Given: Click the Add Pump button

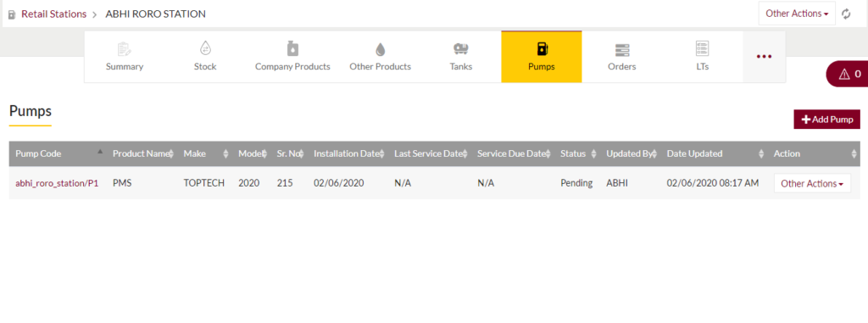Looking at the screenshot, I should pyautogui.click(x=827, y=120).
